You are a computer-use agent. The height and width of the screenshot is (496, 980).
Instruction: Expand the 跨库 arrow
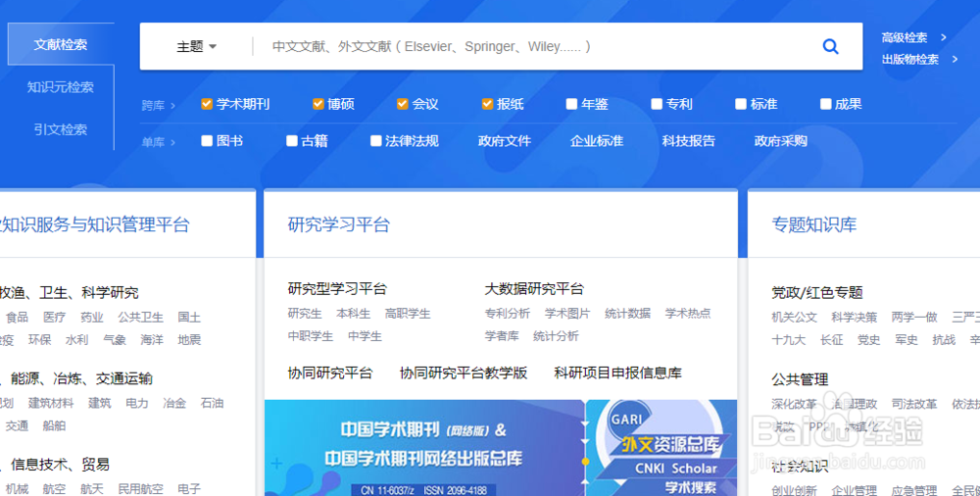173,106
